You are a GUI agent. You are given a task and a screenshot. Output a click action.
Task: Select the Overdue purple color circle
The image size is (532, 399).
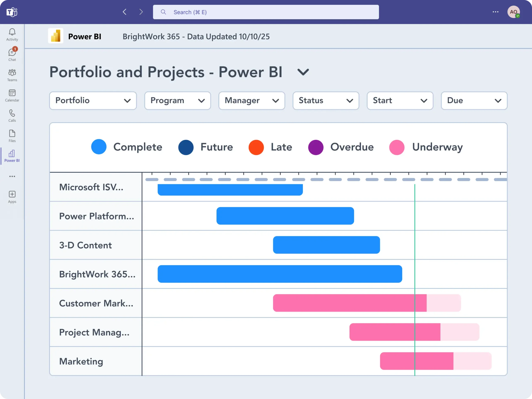click(316, 147)
